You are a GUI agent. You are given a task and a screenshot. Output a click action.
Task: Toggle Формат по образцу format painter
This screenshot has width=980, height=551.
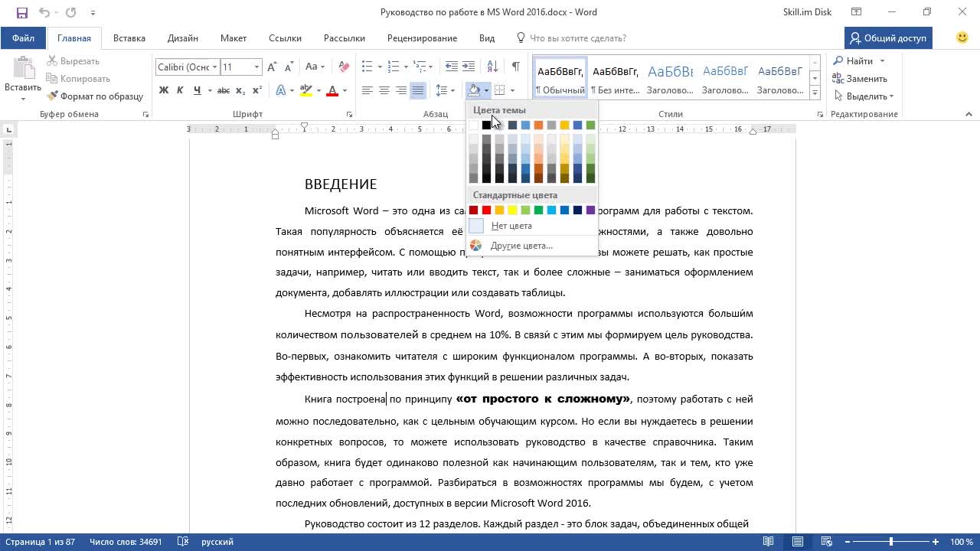click(95, 96)
